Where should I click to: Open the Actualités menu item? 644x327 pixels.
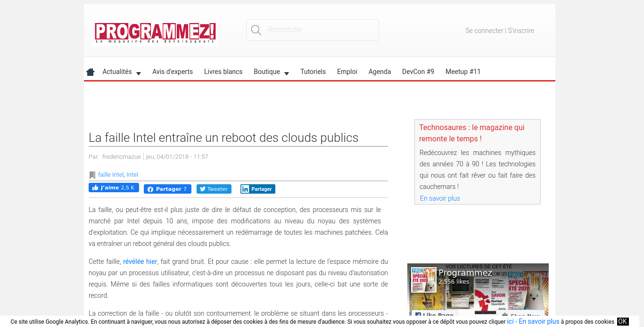point(117,72)
